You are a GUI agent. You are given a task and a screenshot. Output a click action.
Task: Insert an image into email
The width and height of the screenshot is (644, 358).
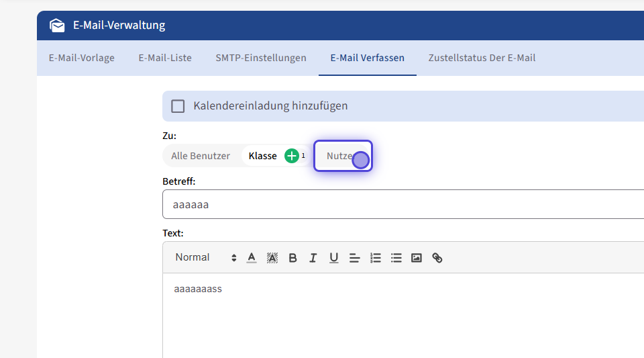417,258
